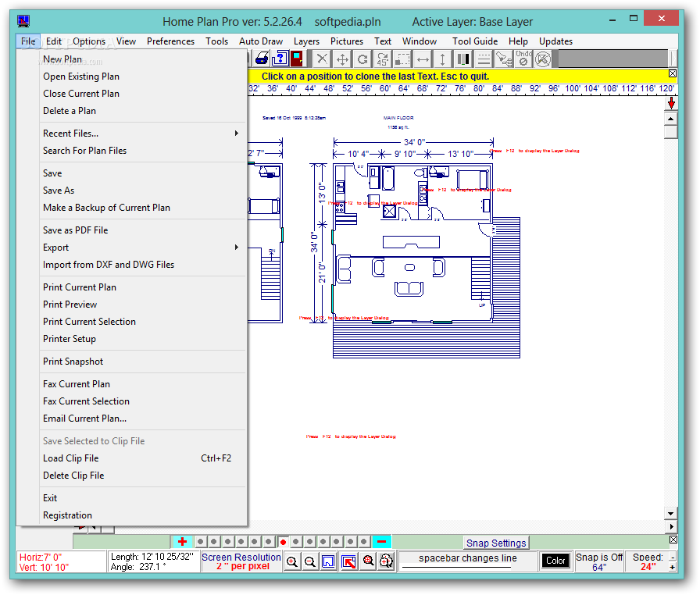Image resolution: width=700 pixels, height=595 pixels.
Task: Open the black Color button
Action: 555,561
